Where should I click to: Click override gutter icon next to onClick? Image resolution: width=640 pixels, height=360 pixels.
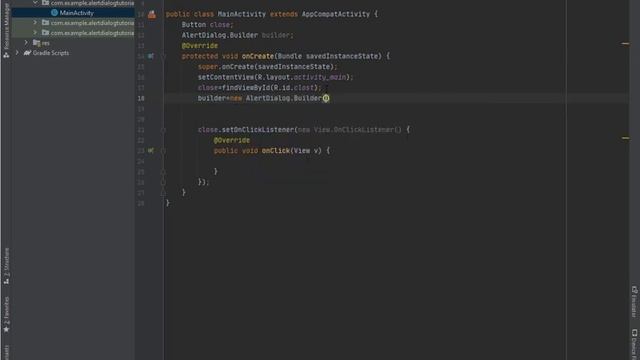[151, 151]
